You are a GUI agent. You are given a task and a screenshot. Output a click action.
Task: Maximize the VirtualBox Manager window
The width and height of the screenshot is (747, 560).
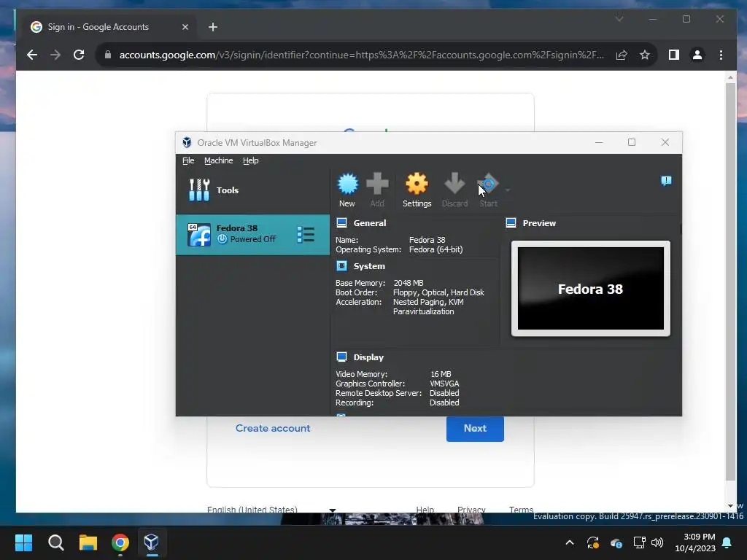point(632,142)
